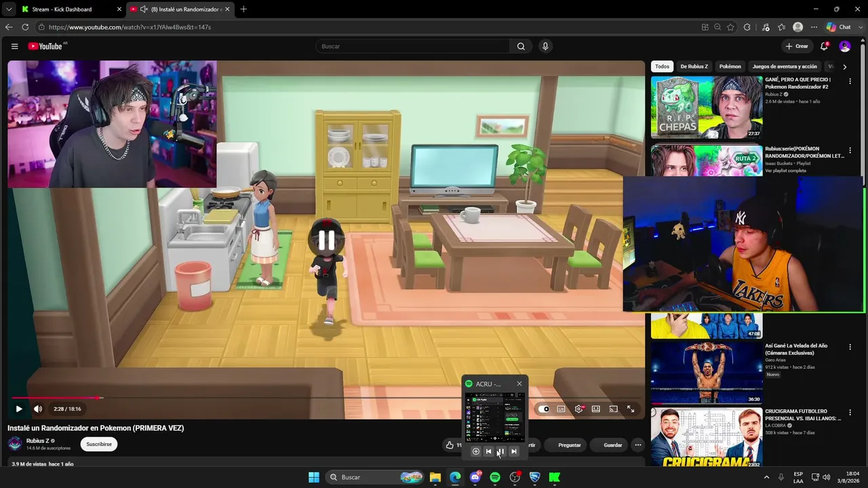Open the Rubius Z channel link

coord(38,441)
